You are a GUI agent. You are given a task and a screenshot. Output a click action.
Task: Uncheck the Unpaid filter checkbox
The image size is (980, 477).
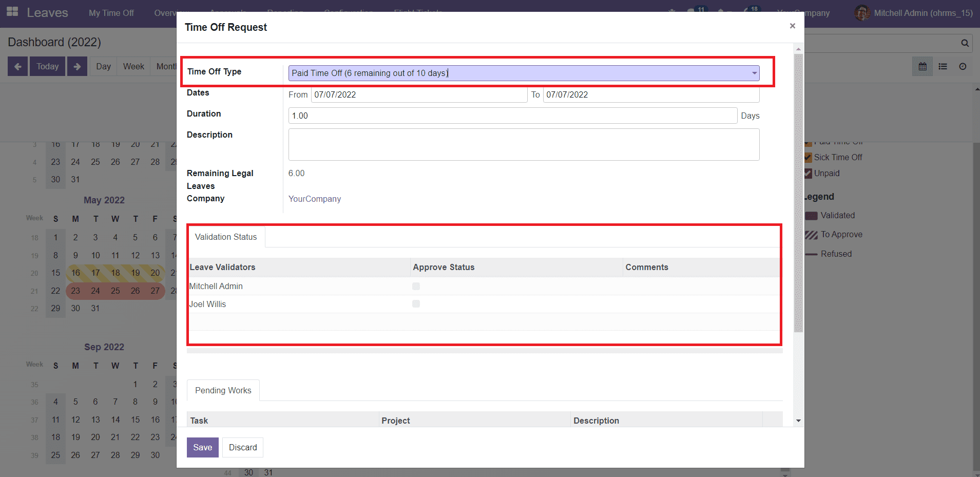pyautogui.click(x=808, y=174)
